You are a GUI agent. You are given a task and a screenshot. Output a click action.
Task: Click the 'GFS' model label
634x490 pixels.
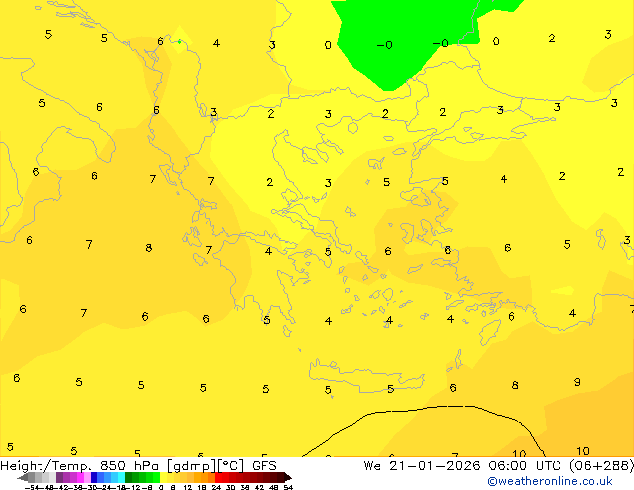coord(264,466)
